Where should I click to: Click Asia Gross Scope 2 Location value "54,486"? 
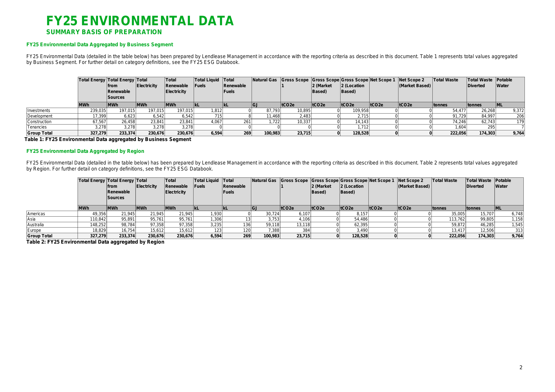361,219
